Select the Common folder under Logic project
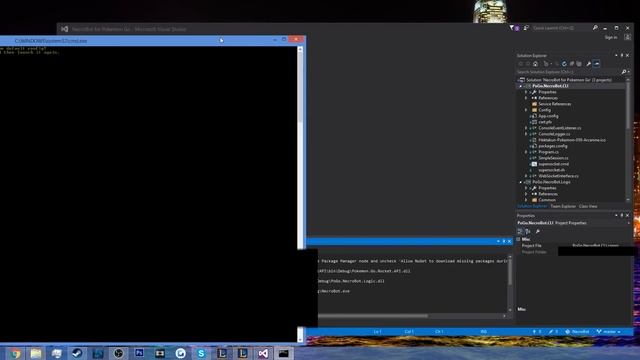 (x=546, y=200)
